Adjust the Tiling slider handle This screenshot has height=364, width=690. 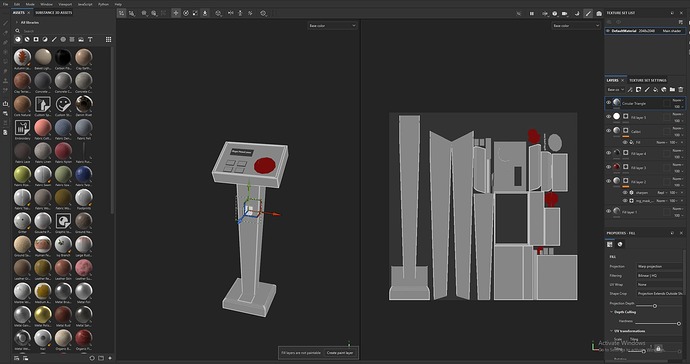coord(643,351)
